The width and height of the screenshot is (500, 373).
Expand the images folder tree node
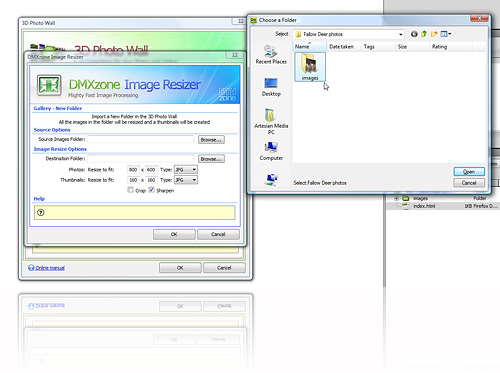(396, 198)
